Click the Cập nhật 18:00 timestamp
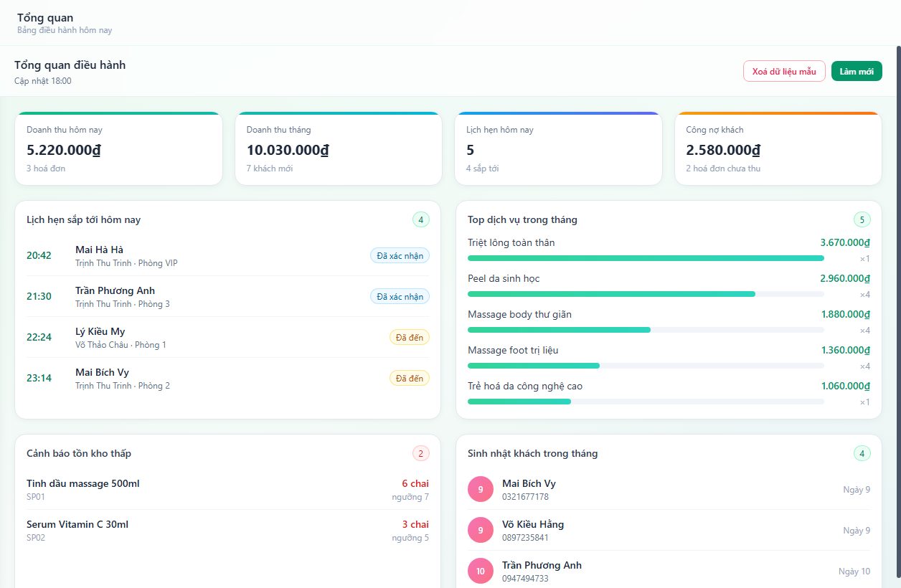The width and height of the screenshot is (901, 588). [x=43, y=81]
